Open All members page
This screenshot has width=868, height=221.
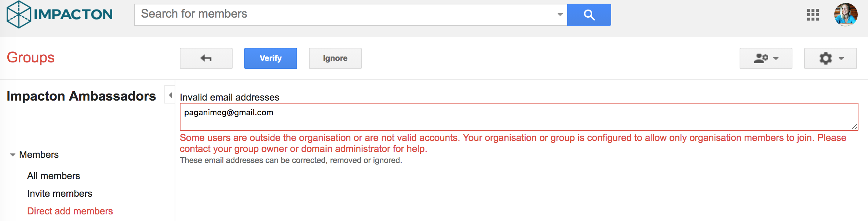tap(54, 176)
